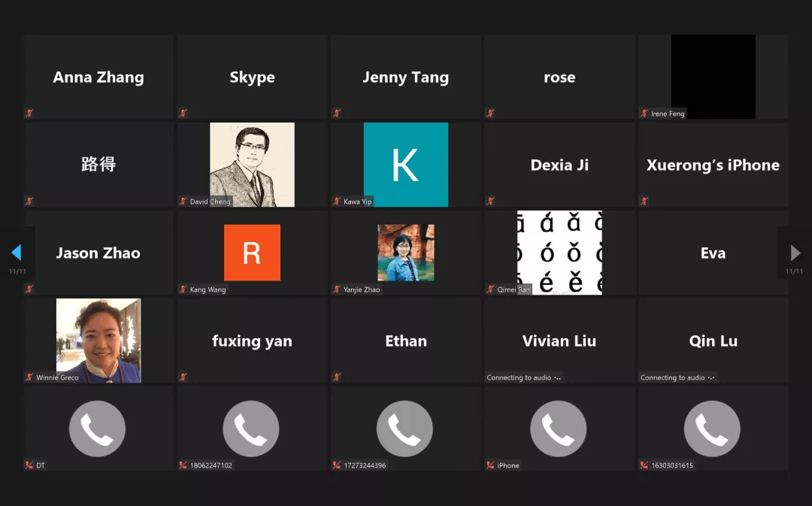This screenshot has width=812, height=506.
Task: Click muted mic icon on Jenny Tang tile
Action: tap(337, 113)
